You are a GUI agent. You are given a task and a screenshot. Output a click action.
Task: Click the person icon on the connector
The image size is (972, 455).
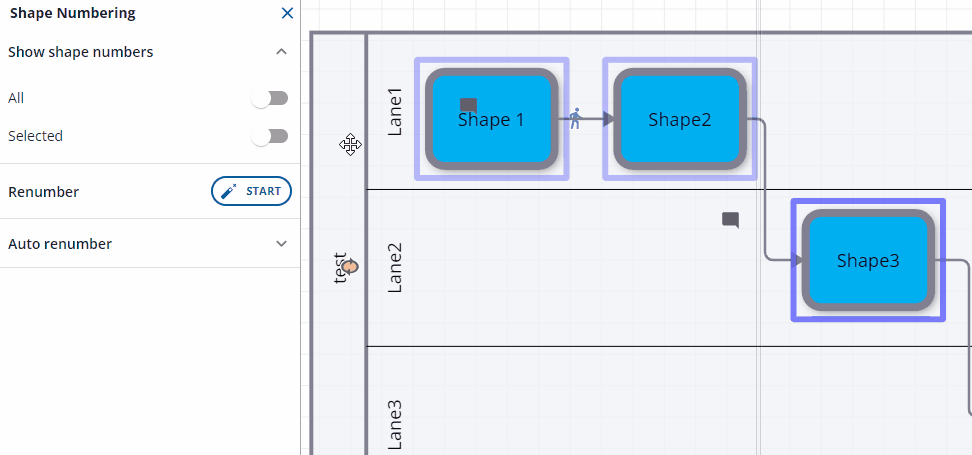tap(574, 119)
